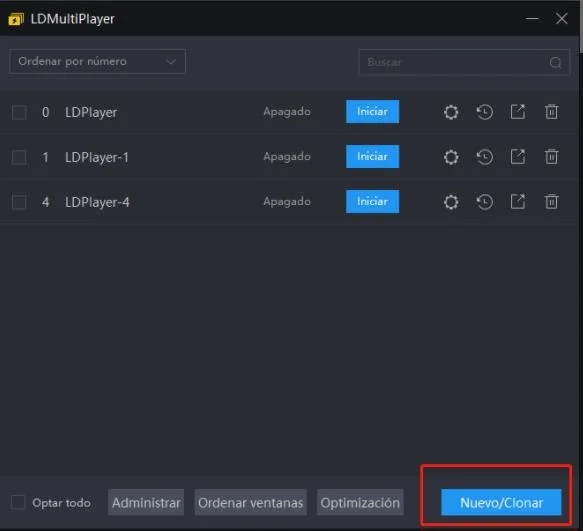Delete the LDPlayer instance 0 via trash icon
This screenshot has height=531, width=583.
[551, 112]
